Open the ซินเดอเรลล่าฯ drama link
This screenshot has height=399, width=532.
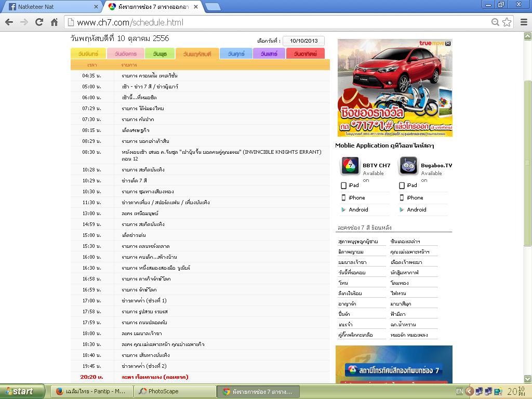click(405, 242)
